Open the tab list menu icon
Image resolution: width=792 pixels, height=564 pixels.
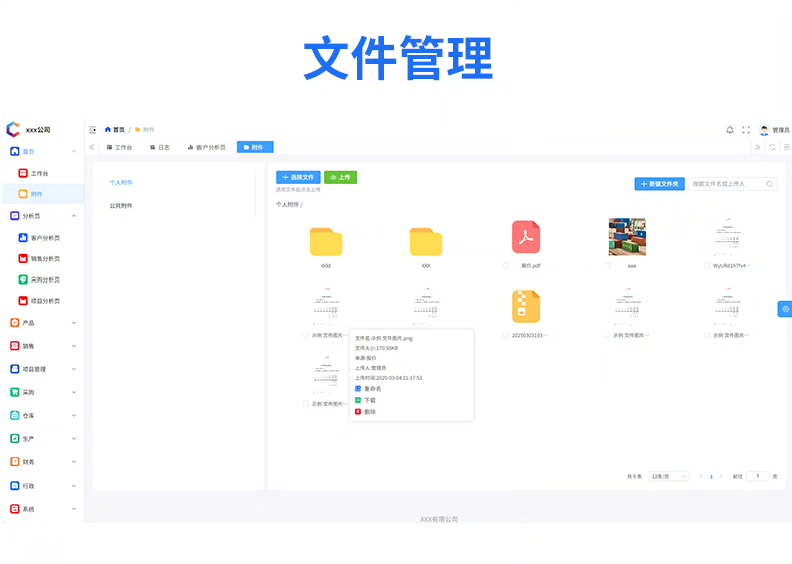click(x=786, y=147)
